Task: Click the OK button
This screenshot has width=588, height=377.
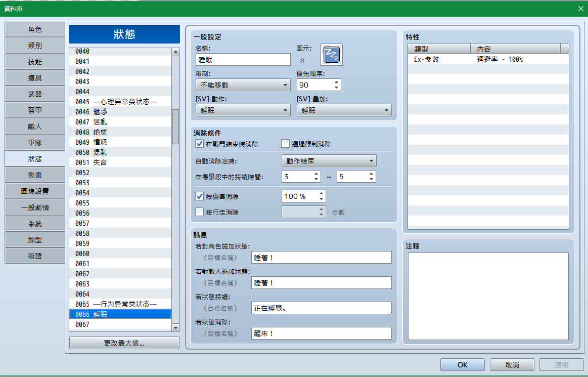Action: pyautogui.click(x=463, y=365)
